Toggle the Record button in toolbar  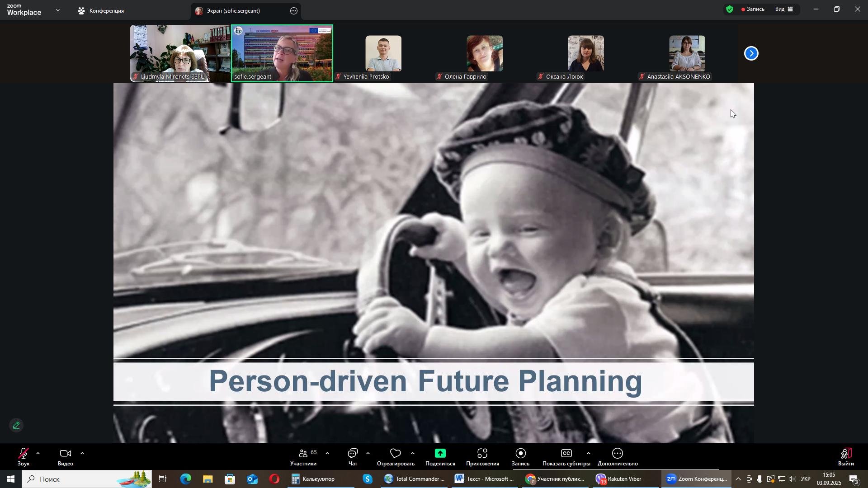(520, 454)
